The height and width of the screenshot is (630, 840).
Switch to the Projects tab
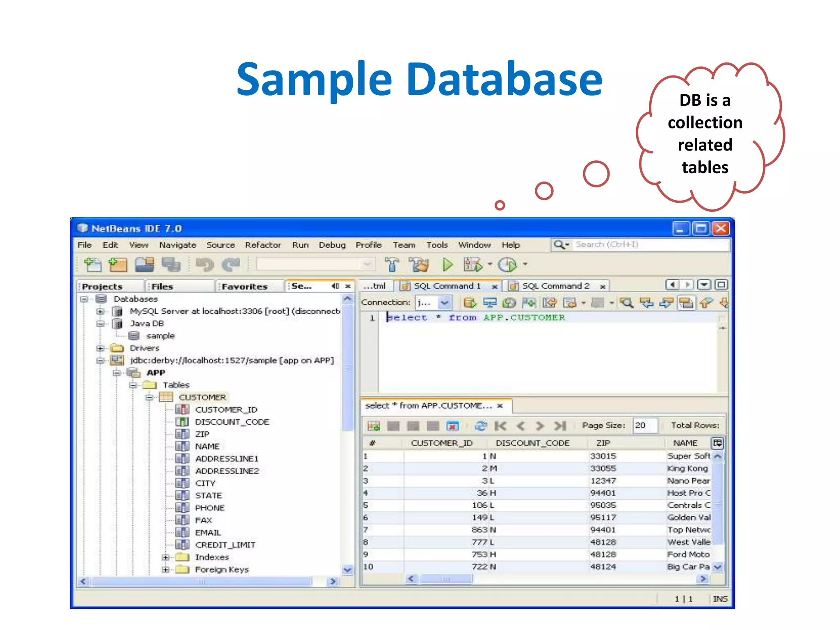coord(102,286)
